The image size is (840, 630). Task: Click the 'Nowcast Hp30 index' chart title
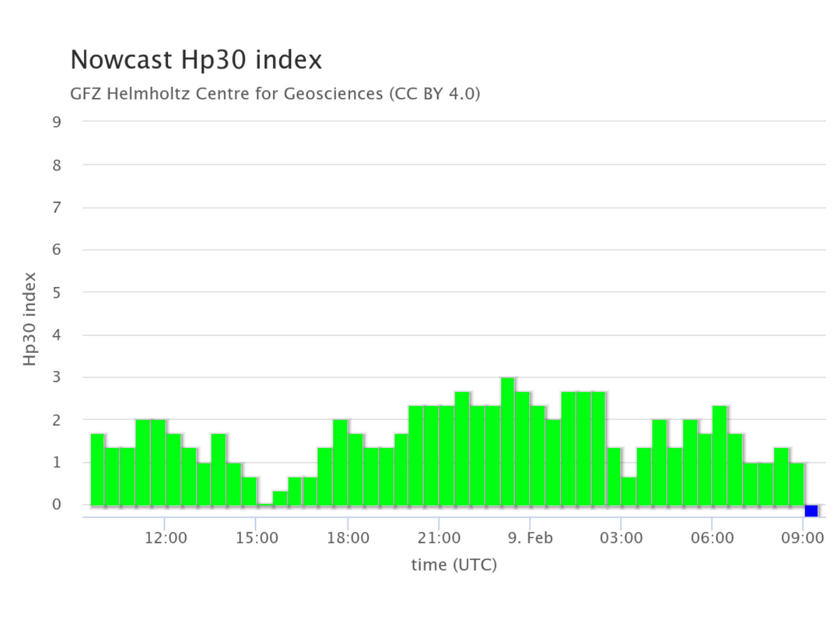pos(196,60)
